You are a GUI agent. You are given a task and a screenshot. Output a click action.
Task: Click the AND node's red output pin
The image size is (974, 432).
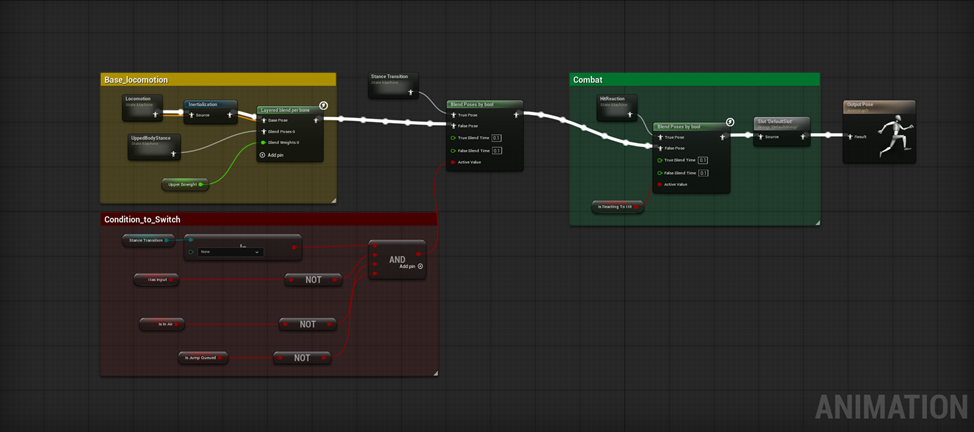tap(419, 254)
